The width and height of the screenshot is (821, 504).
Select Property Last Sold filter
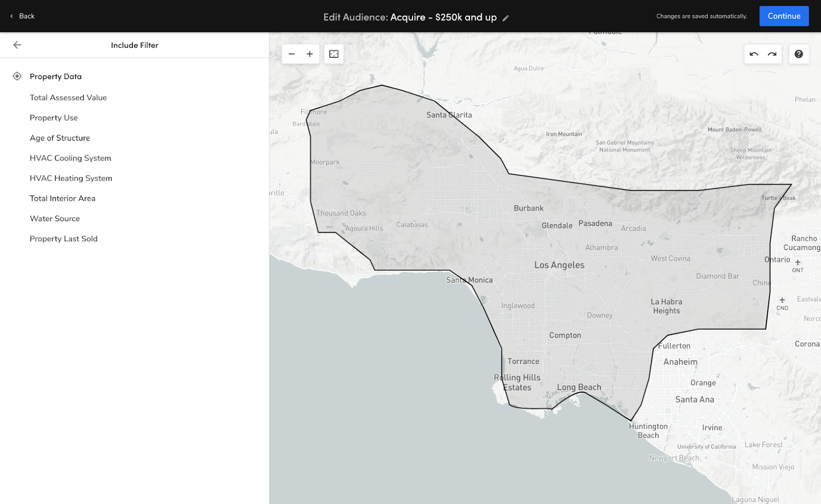pos(64,239)
